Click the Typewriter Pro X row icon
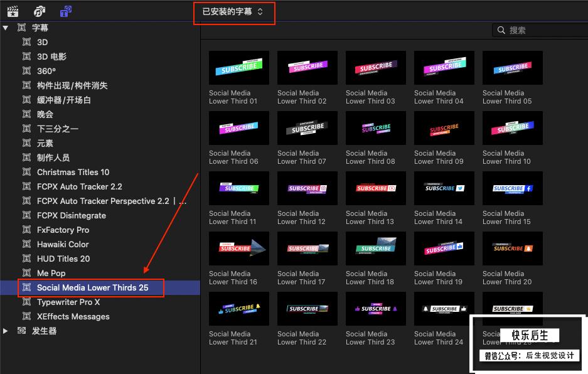Viewport: 588px width, 374px height. (26, 302)
